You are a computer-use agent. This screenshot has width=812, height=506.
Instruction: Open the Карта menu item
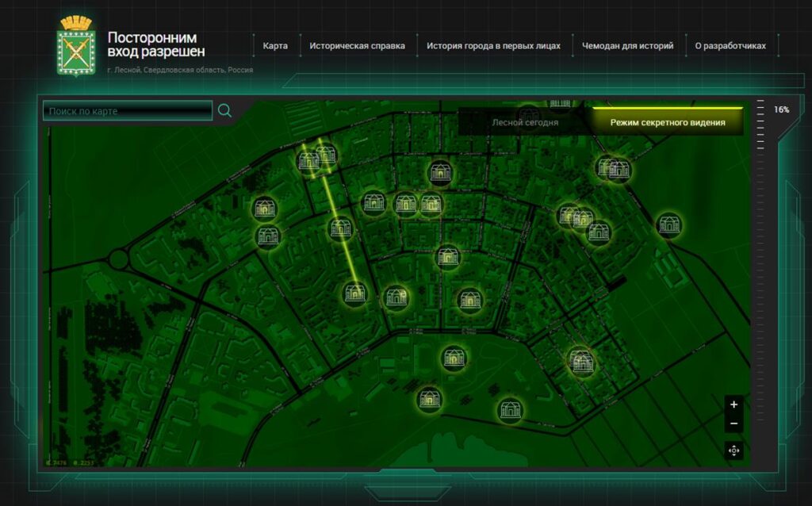click(275, 46)
